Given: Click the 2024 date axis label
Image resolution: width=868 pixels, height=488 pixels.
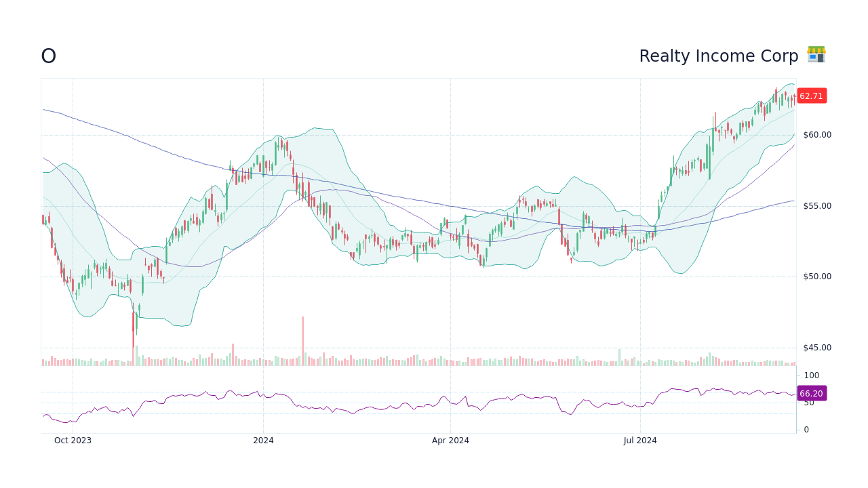Looking at the screenshot, I should coord(263,441).
